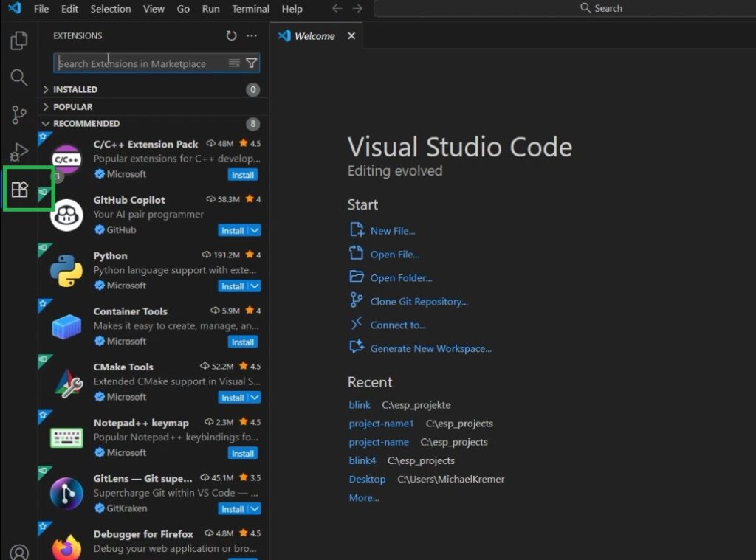Open Extensions panel more actions menu
Image resolution: width=756 pixels, height=560 pixels.
[252, 35]
